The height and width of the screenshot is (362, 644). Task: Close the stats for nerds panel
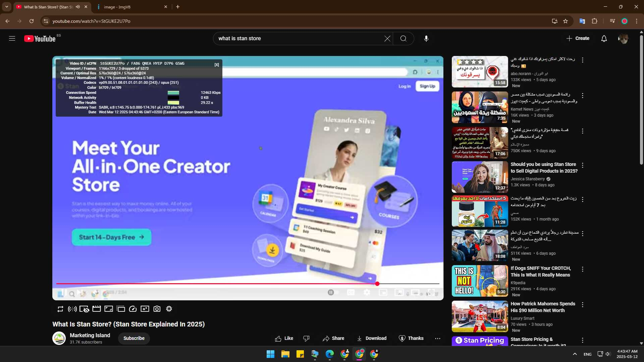[217, 65]
